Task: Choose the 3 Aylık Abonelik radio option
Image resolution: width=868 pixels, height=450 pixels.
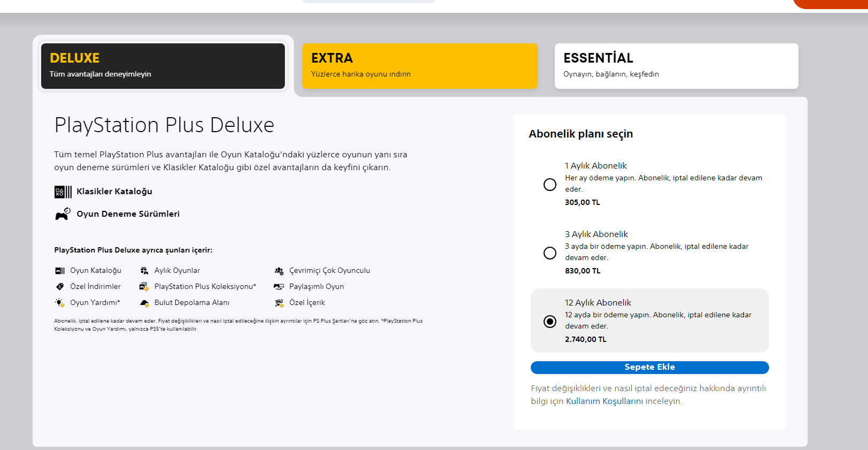Action: tap(549, 253)
